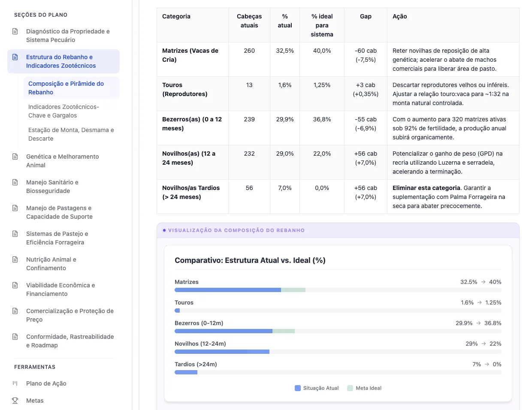This screenshot has height=410, width=532.
Task: Select Estrutura do Rebanho e Indicadores Zootécnicos
Action: (x=63, y=61)
